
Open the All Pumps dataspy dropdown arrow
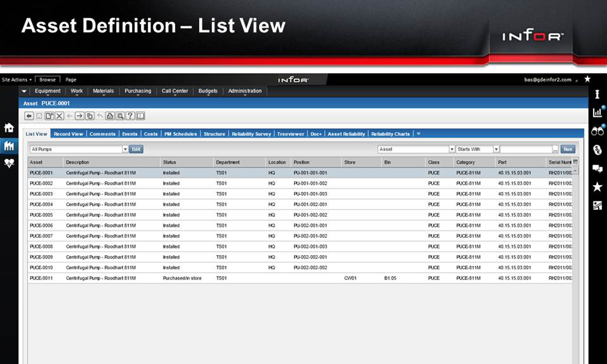(125, 149)
